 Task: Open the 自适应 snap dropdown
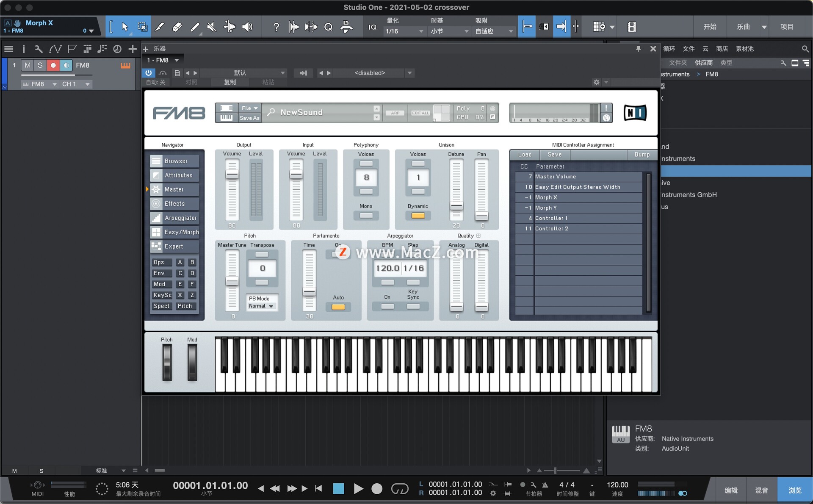pos(494,31)
